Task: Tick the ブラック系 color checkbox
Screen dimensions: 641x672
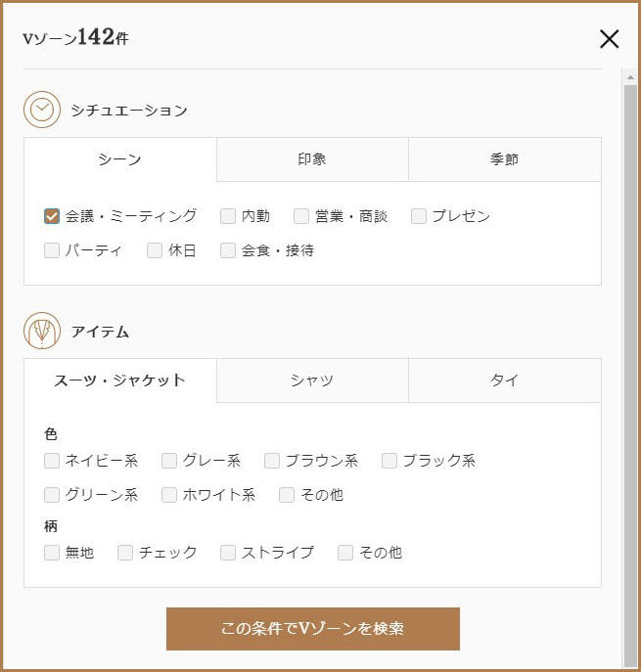Action: [x=389, y=461]
